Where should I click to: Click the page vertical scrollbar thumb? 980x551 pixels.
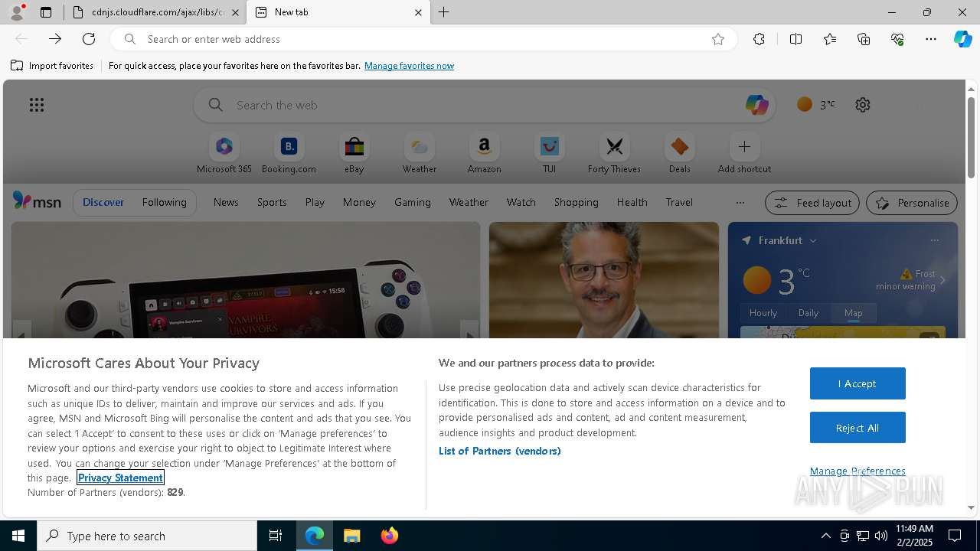(x=971, y=138)
